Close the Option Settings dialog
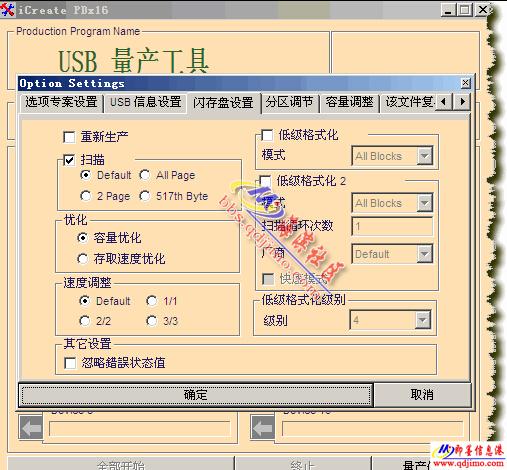Viewport: 507px width, 470px height. click(x=465, y=83)
